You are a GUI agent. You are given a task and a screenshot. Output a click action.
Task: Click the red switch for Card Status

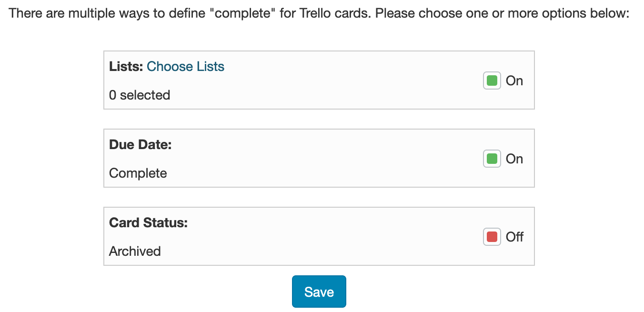pyautogui.click(x=492, y=237)
